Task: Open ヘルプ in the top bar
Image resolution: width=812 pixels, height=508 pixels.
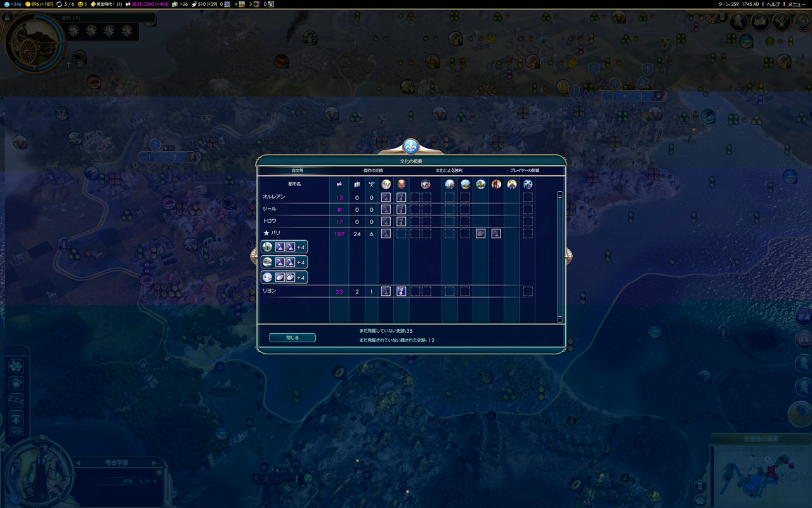Action: point(773,4)
